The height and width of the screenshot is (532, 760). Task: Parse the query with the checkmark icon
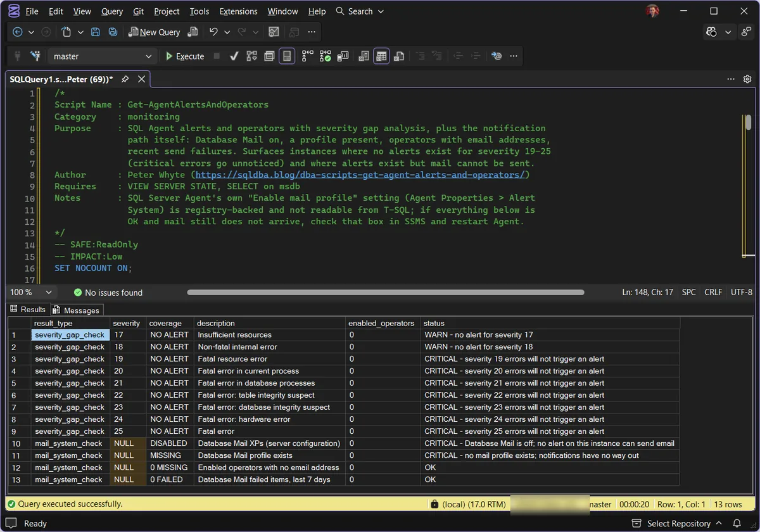point(234,56)
